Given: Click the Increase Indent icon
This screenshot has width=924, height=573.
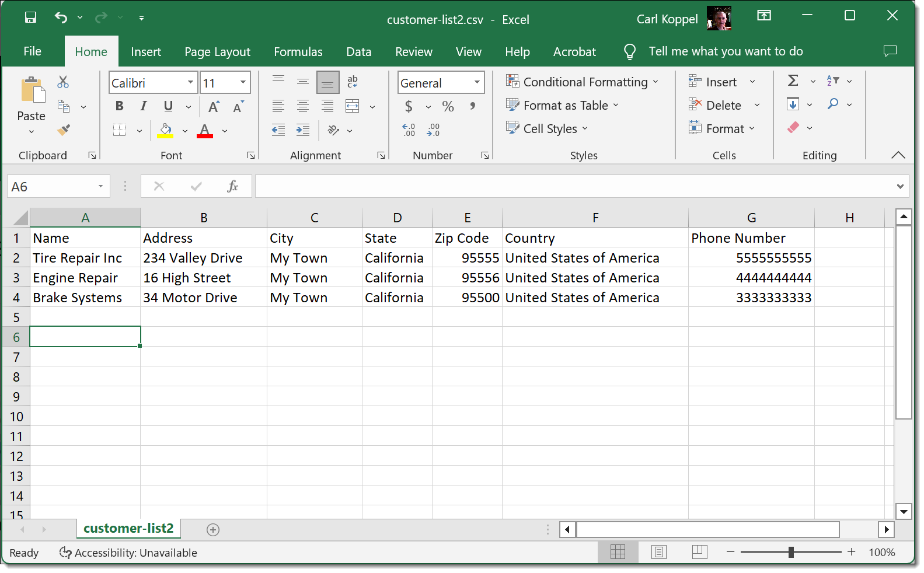Looking at the screenshot, I should pos(303,130).
